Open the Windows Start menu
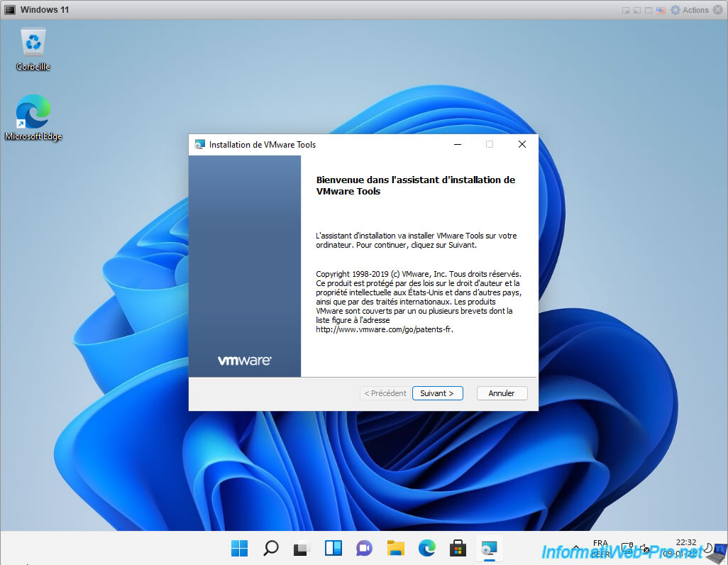The image size is (728, 565). click(x=239, y=548)
